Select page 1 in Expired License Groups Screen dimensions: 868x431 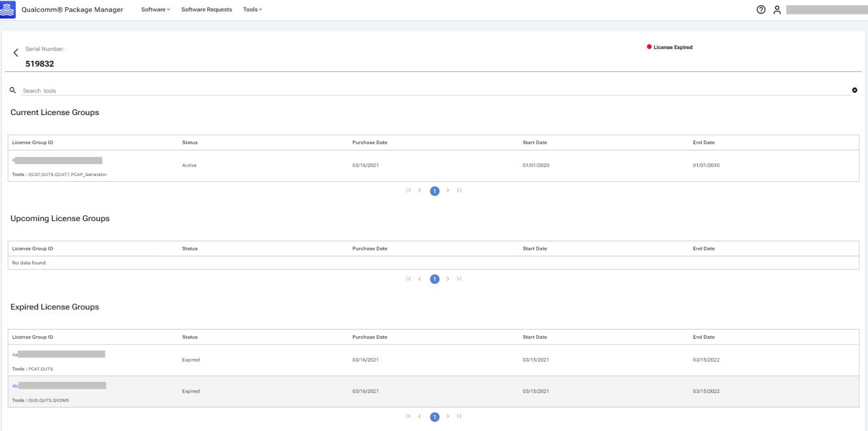click(434, 417)
